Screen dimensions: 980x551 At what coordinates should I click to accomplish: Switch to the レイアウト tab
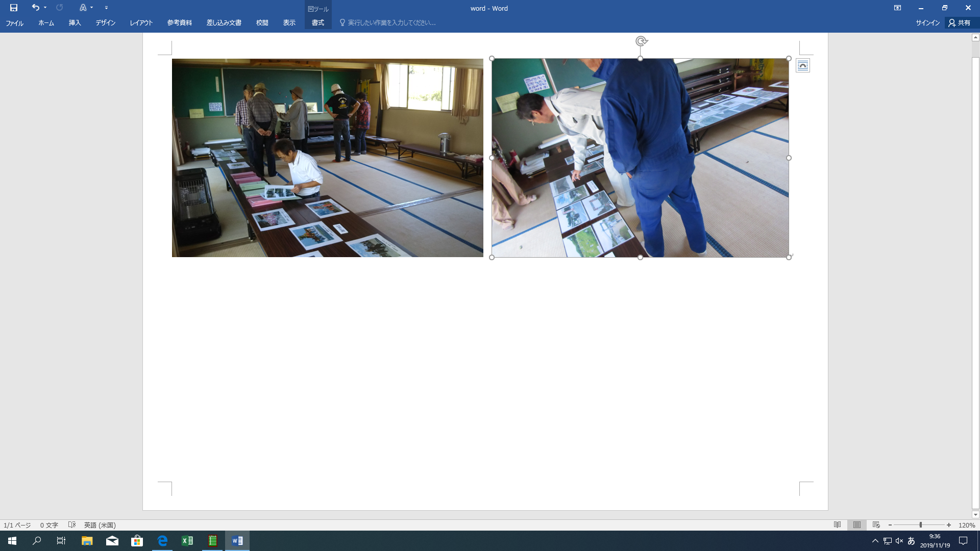(x=141, y=23)
